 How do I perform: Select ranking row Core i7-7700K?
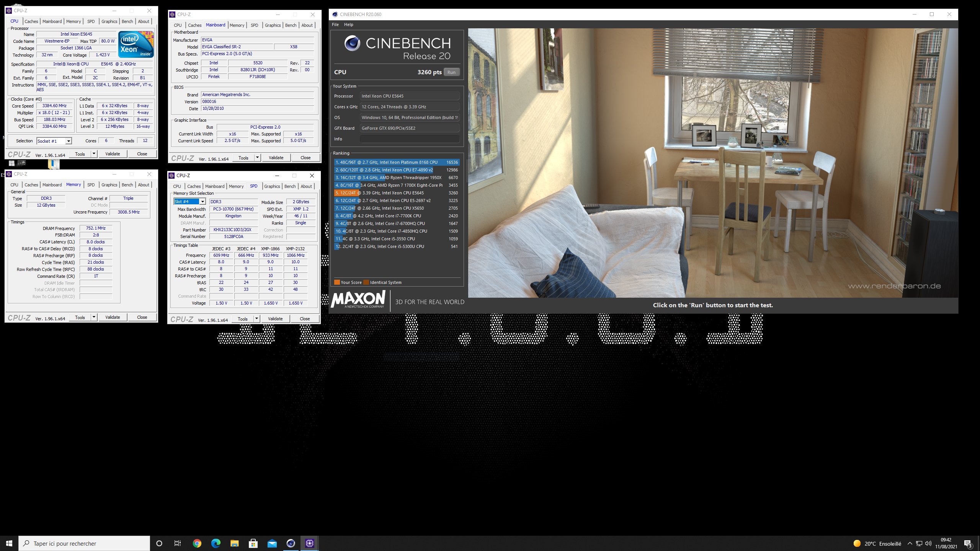pos(397,216)
